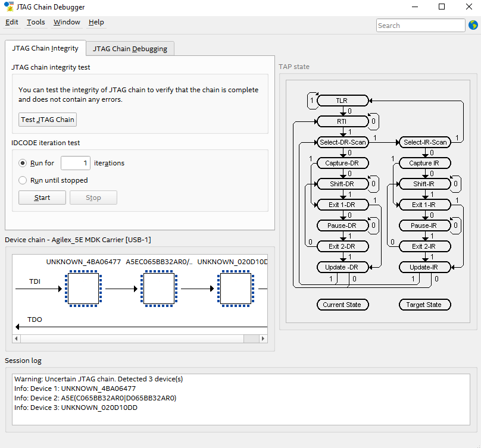Open the Tools menu
This screenshot has width=481, height=448.
point(36,22)
